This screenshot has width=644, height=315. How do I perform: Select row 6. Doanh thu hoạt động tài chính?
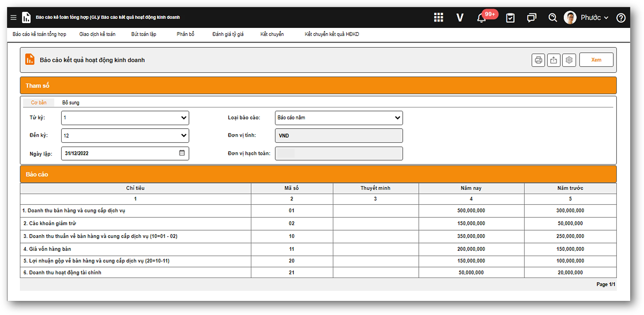318,273
